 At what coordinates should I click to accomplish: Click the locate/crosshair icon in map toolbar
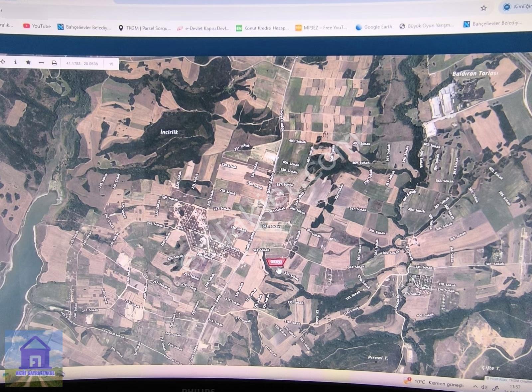pos(3,62)
